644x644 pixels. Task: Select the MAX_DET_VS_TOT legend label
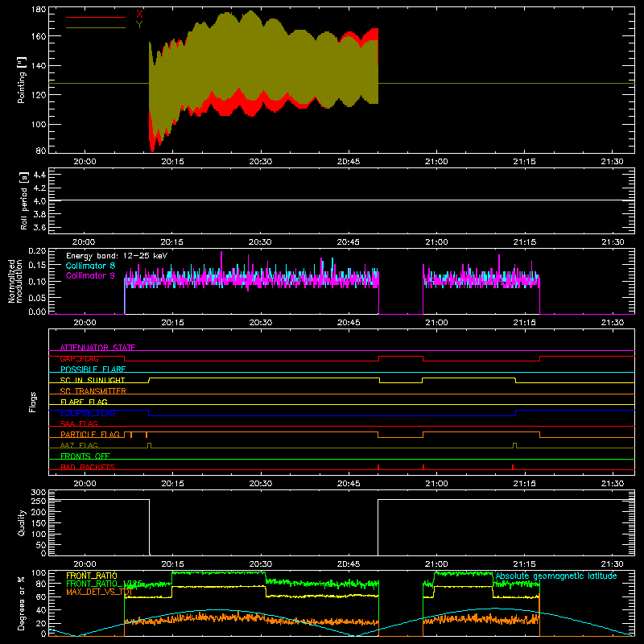pyautogui.click(x=99, y=592)
